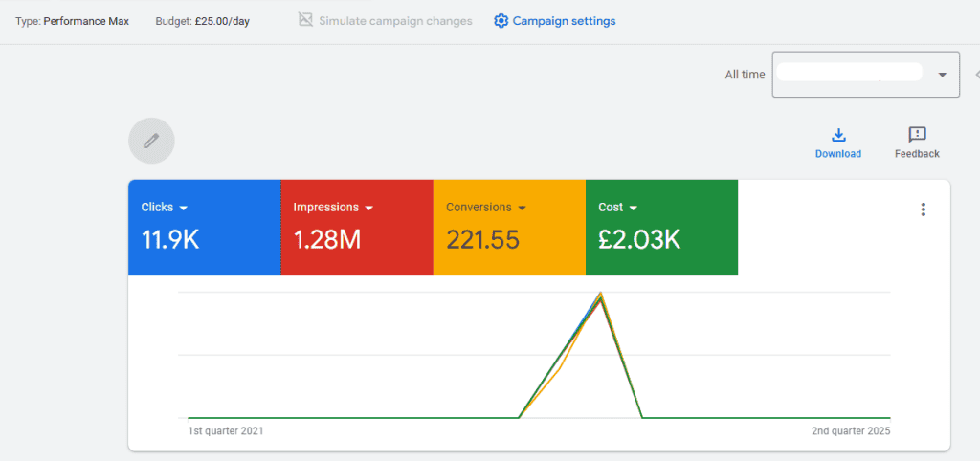Expand the Clicks metric dropdown arrow
The width and height of the screenshot is (980, 461).
pos(183,208)
